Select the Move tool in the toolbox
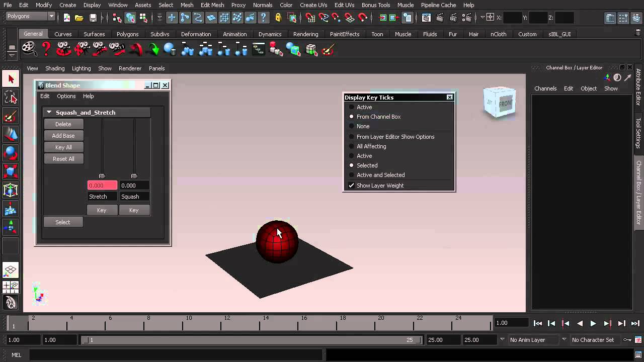Image resolution: width=644 pixels, height=362 pixels. [11, 134]
